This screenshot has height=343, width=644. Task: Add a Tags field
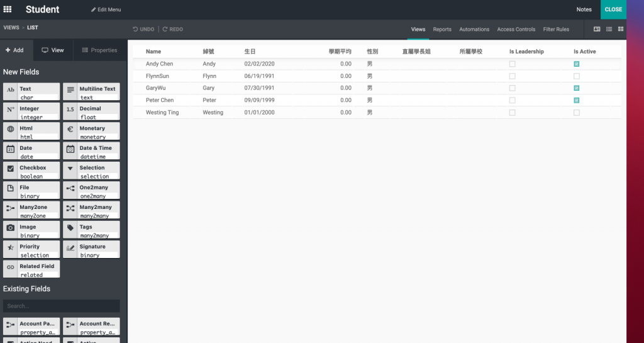(x=91, y=230)
